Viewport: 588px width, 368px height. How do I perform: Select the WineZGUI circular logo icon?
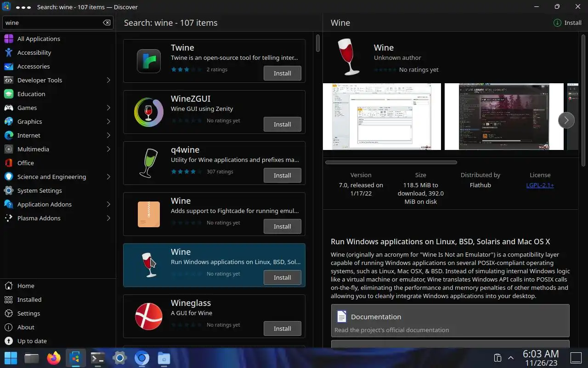point(149,112)
